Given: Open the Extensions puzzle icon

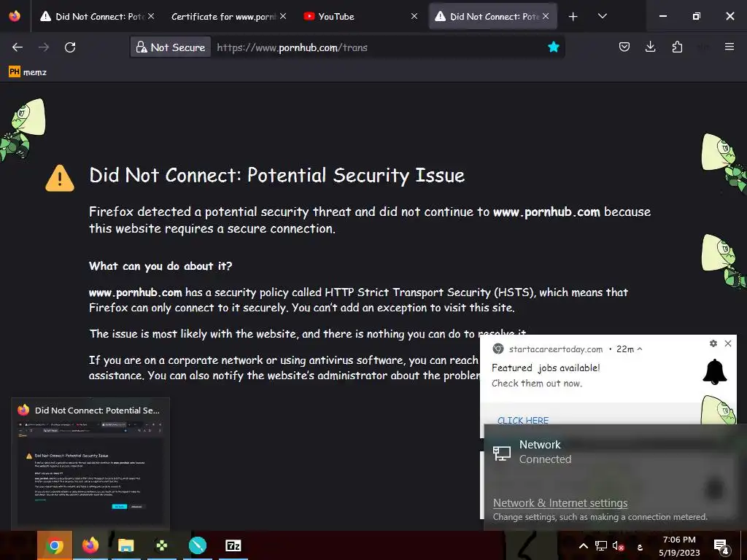Looking at the screenshot, I should (x=677, y=47).
